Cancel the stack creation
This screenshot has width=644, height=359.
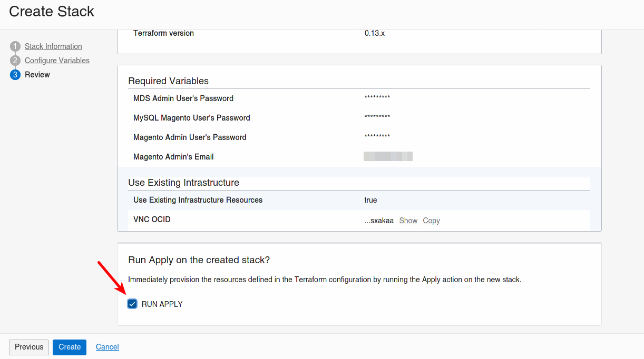tap(108, 347)
